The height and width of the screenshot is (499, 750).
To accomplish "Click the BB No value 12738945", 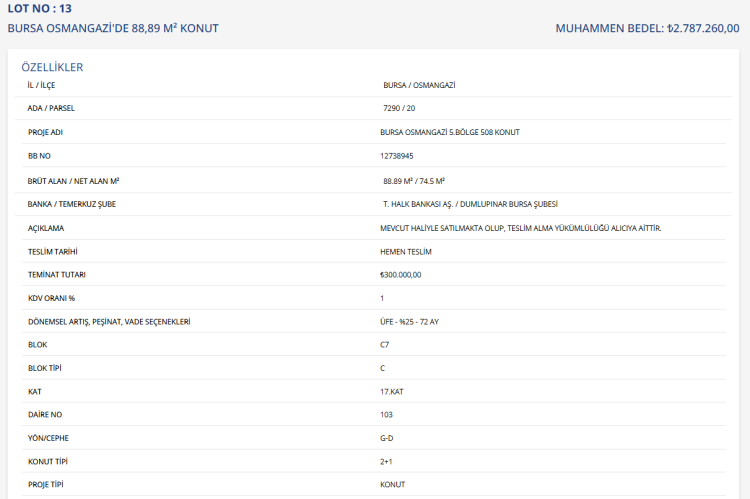I will click(x=397, y=156).
